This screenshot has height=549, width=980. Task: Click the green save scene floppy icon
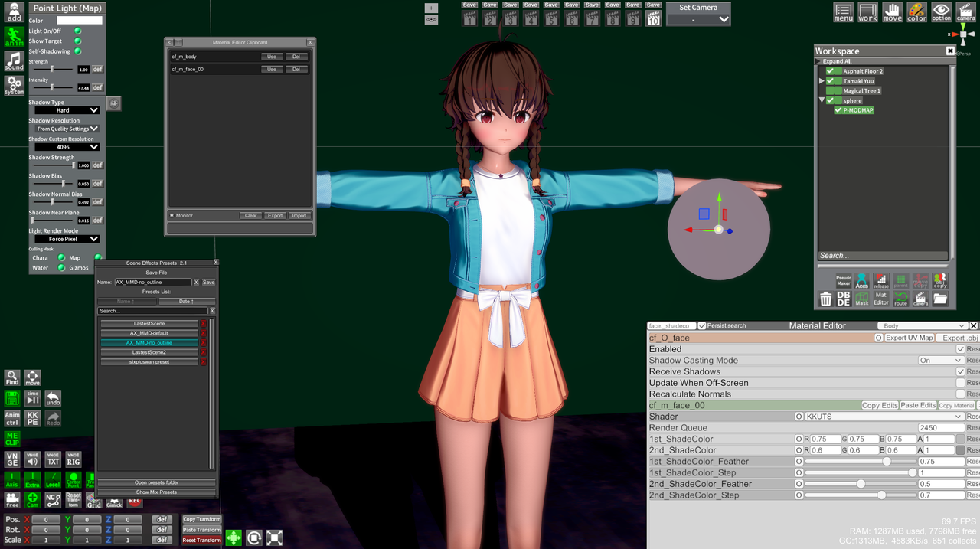click(x=12, y=398)
